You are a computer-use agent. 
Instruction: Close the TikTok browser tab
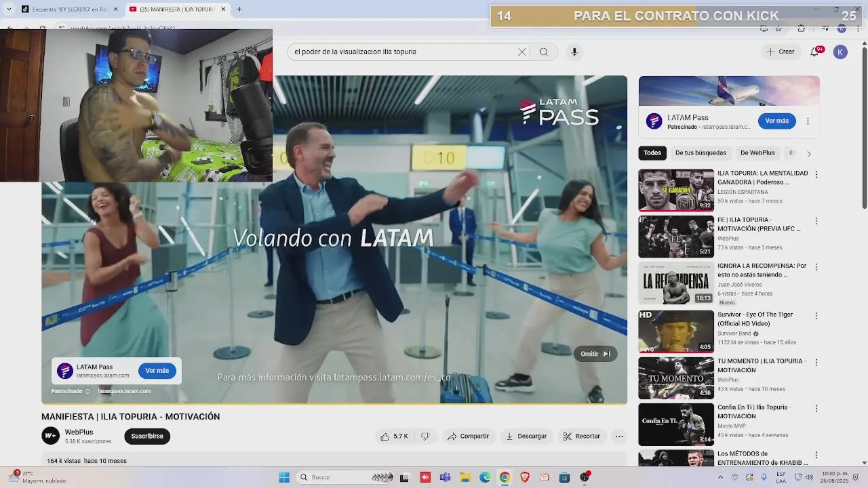[x=115, y=9]
